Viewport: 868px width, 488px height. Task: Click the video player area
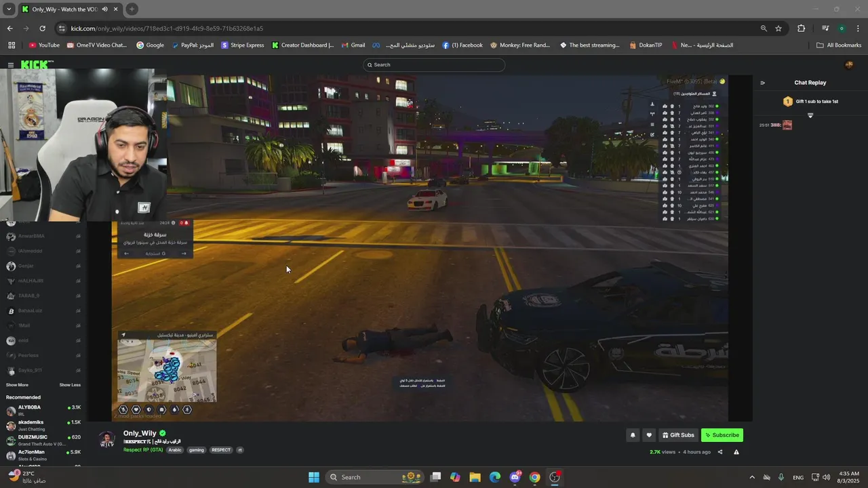tap(420, 248)
